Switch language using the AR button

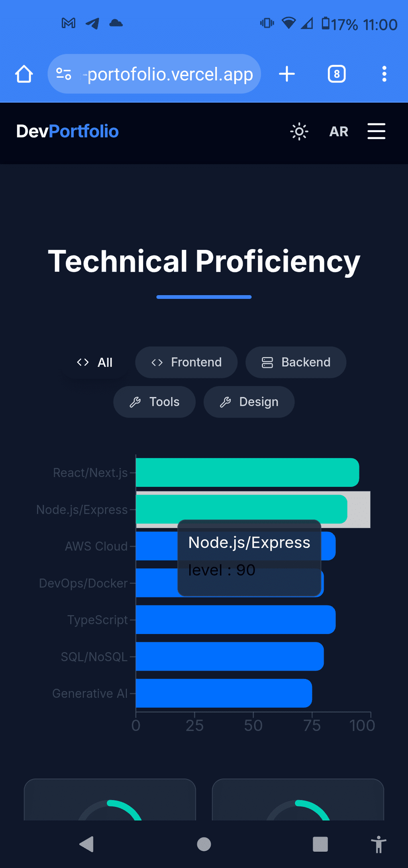(x=339, y=131)
